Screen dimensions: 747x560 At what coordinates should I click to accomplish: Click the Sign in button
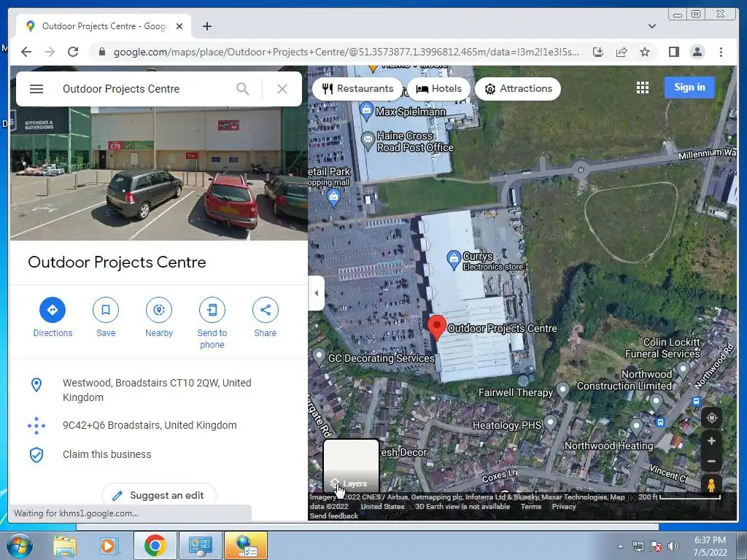(x=689, y=87)
